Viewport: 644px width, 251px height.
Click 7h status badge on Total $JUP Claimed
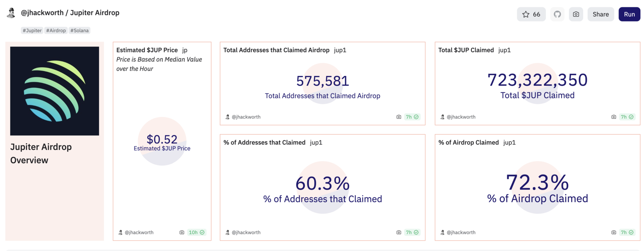tap(627, 117)
